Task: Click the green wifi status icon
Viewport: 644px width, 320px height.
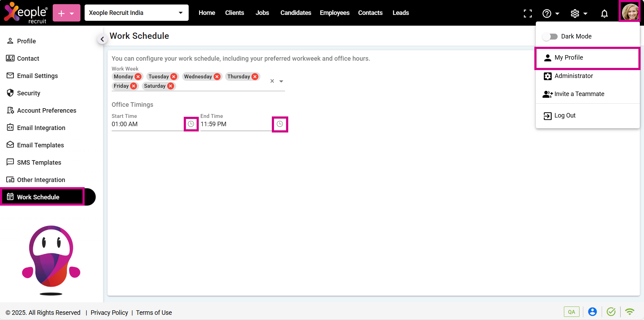Action: click(629, 312)
